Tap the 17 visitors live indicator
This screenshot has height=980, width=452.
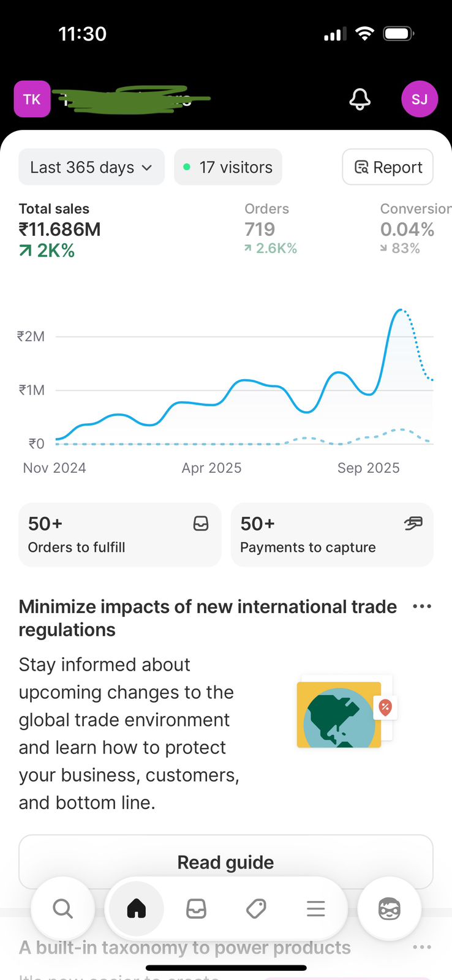coord(228,167)
